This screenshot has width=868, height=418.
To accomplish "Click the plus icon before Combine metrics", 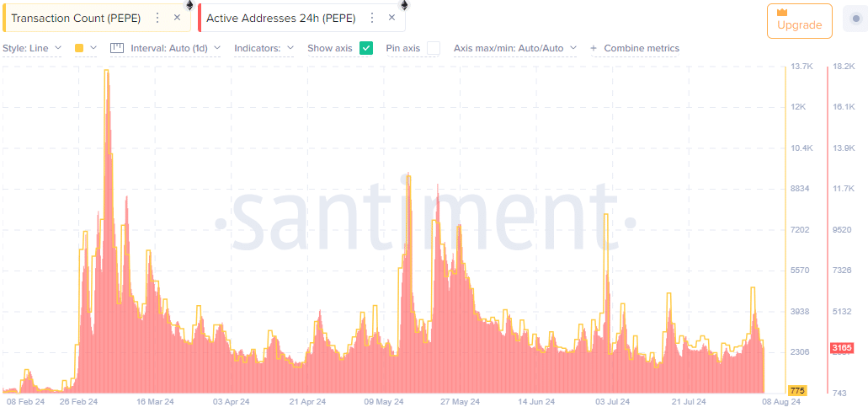I will [x=594, y=48].
